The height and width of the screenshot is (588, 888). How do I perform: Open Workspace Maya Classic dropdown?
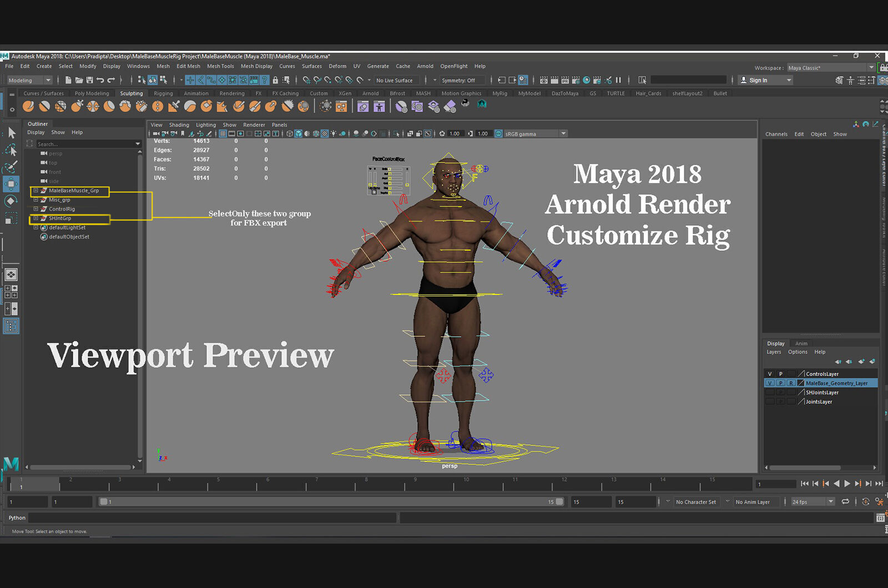pyautogui.click(x=831, y=68)
